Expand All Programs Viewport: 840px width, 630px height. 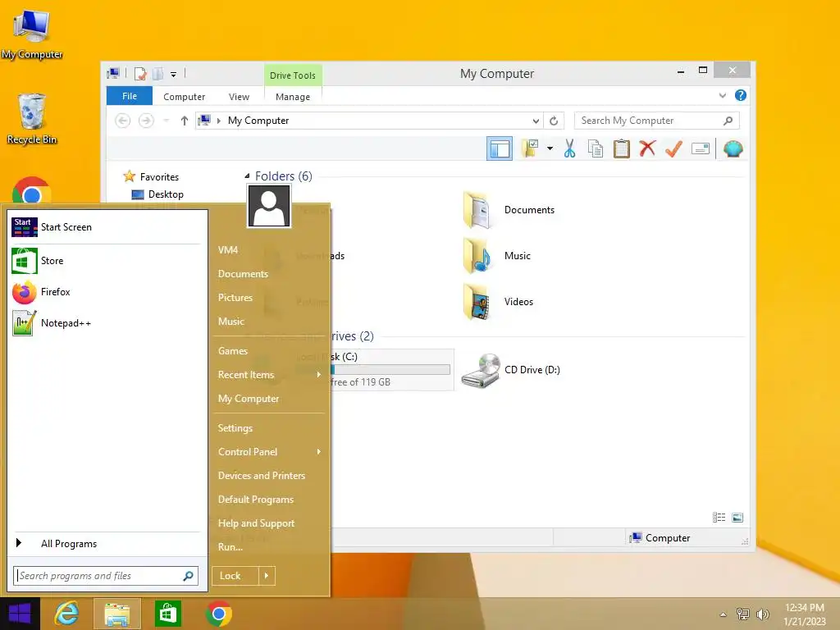106,544
